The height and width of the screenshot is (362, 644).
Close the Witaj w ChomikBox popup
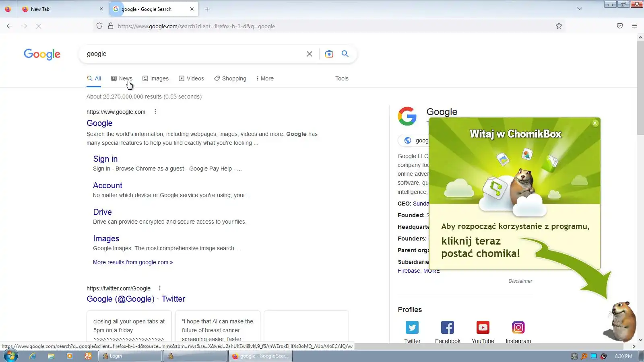click(x=595, y=123)
